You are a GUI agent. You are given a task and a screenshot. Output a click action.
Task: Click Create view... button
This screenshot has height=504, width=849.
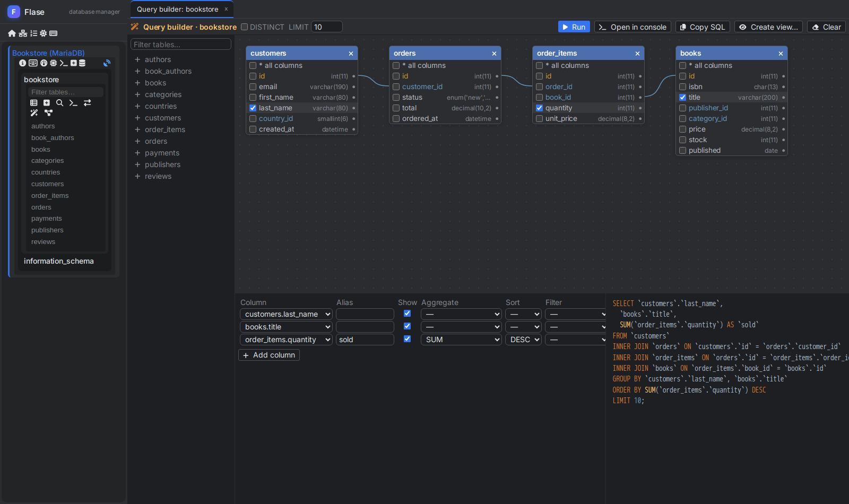click(768, 27)
